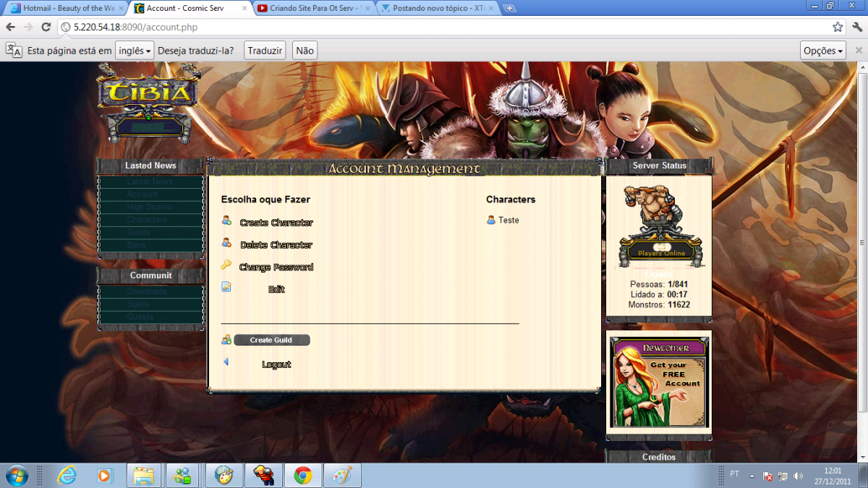Reload the page with the refresh icon
This screenshot has height=488, width=868.
click(x=46, y=27)
